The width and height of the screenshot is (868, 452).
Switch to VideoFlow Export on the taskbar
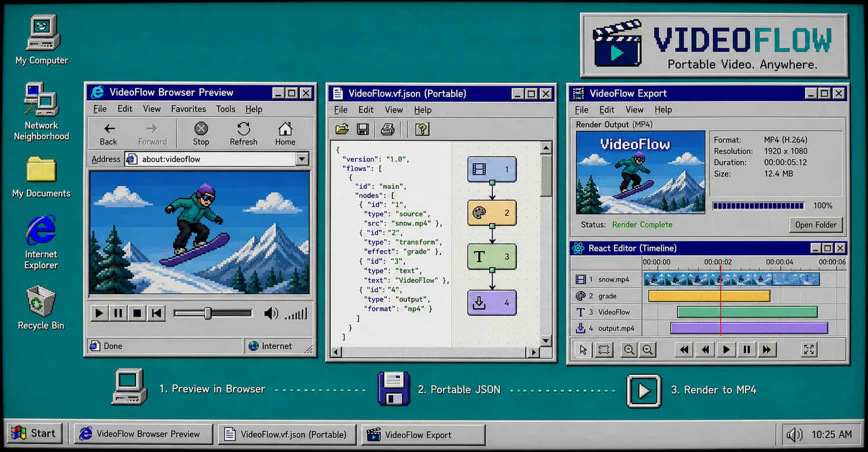pos(424,435)
